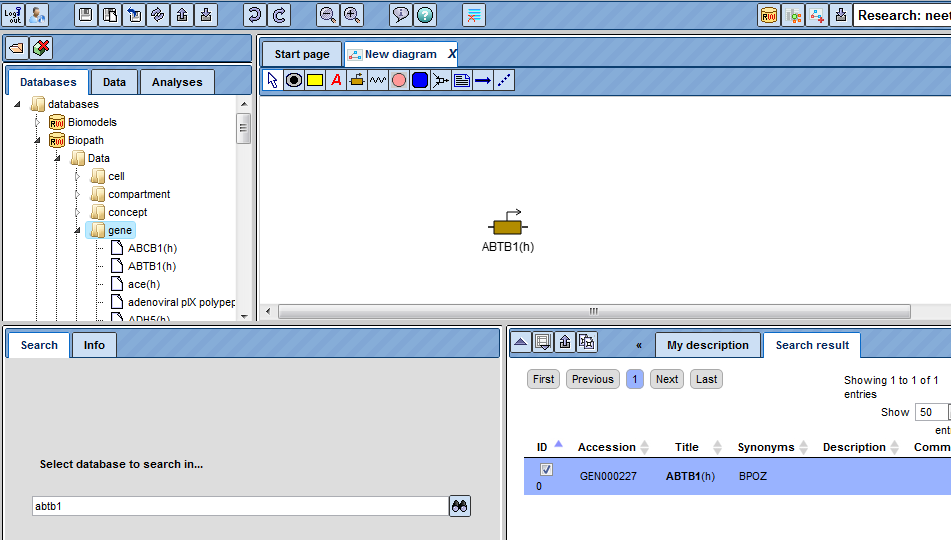This screenshot has height=540, width=951.
Task: Go to the Next results page
Action: pyautogui.click(x=667, y=379)
